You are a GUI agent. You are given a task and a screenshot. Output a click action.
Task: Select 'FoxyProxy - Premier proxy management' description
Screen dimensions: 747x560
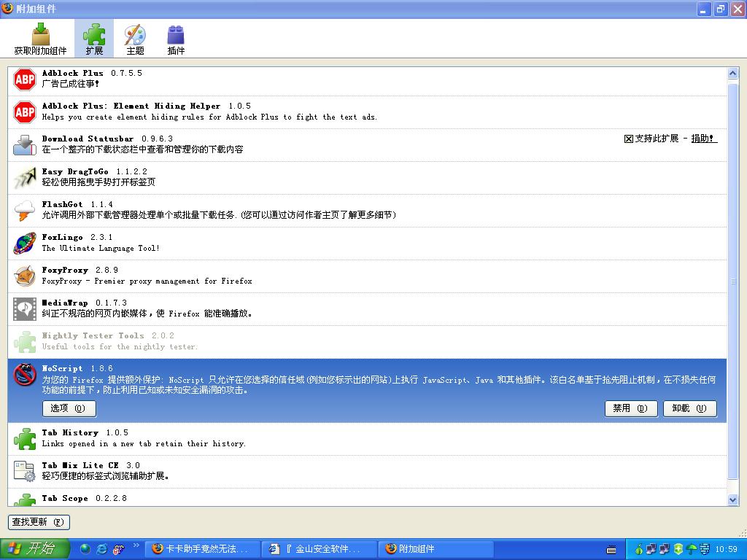[147, 281]
